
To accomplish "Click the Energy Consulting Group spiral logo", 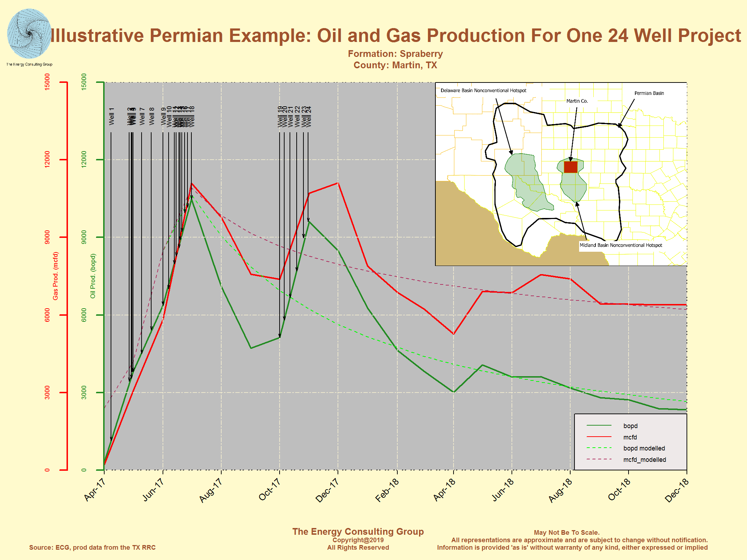I will [x=29, y=34].
